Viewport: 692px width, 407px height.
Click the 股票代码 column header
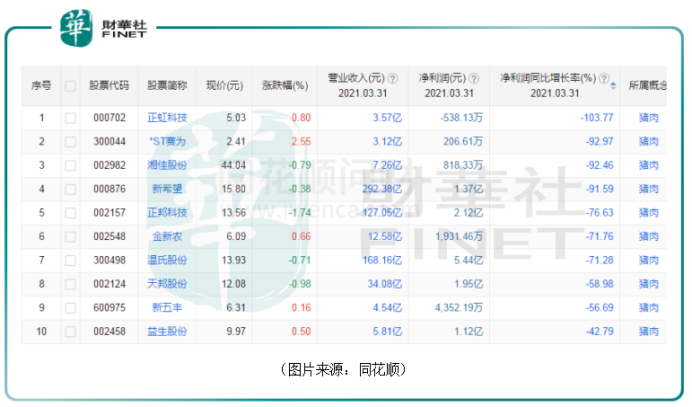[109, 86]
